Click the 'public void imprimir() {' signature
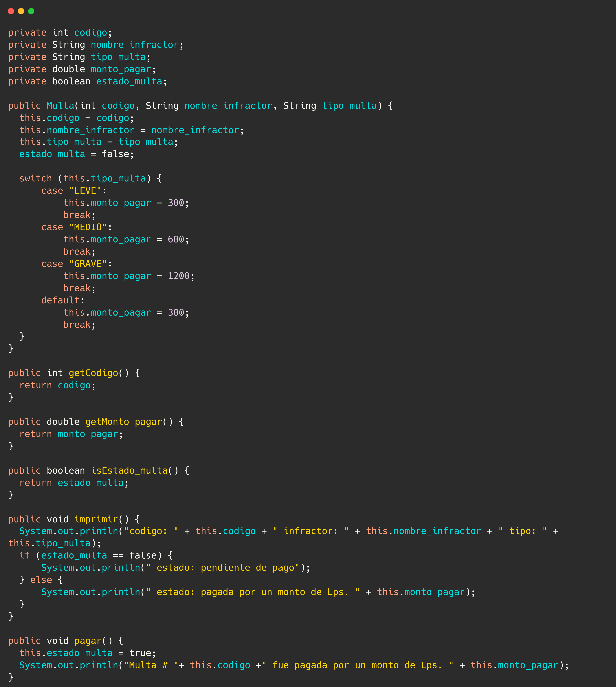Viewport: 616px width, 687px height. point(74,520)
